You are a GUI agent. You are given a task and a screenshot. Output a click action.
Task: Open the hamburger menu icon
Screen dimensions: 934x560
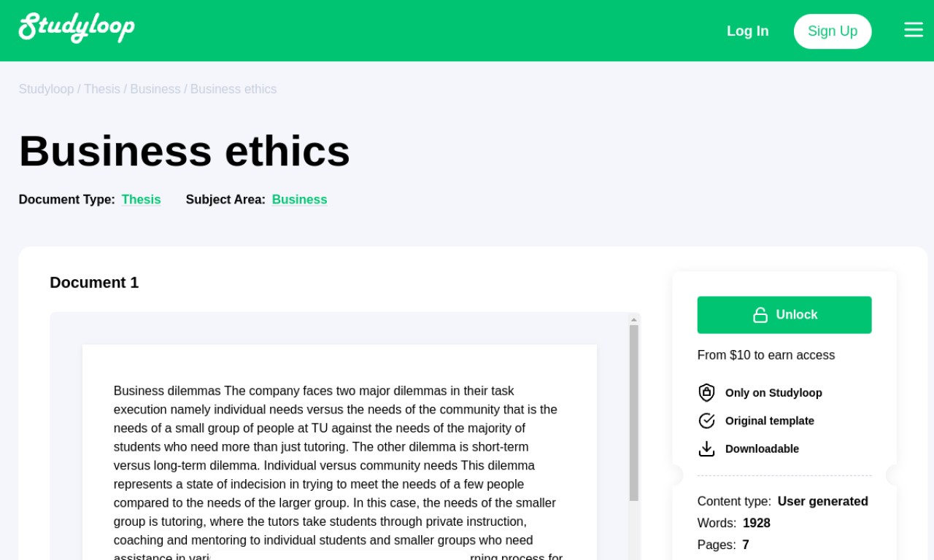pyautogui.click(x=914, y=30)
